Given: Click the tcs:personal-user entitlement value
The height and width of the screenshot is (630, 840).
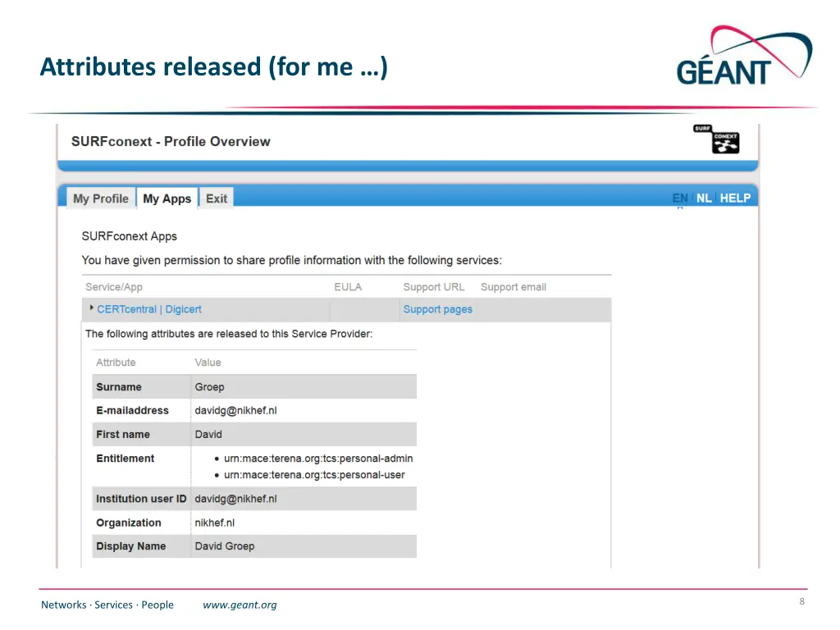Looking at the screenshot, I should tap(314, 475).
